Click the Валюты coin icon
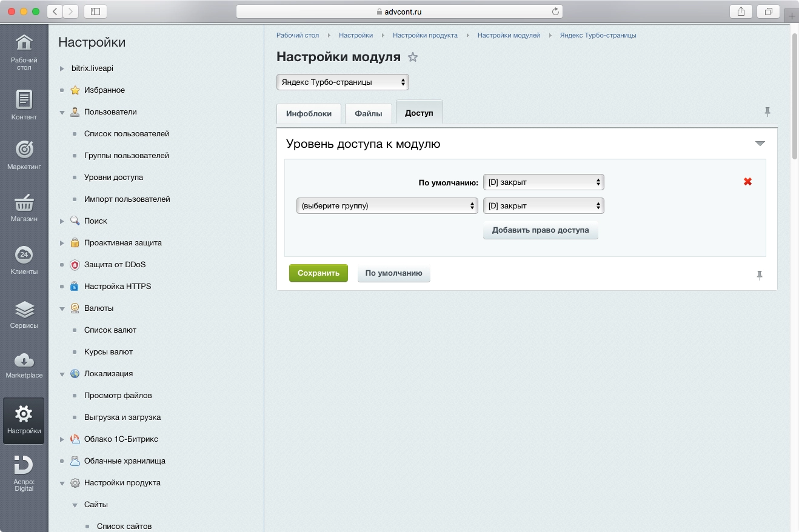 (75, 308)
